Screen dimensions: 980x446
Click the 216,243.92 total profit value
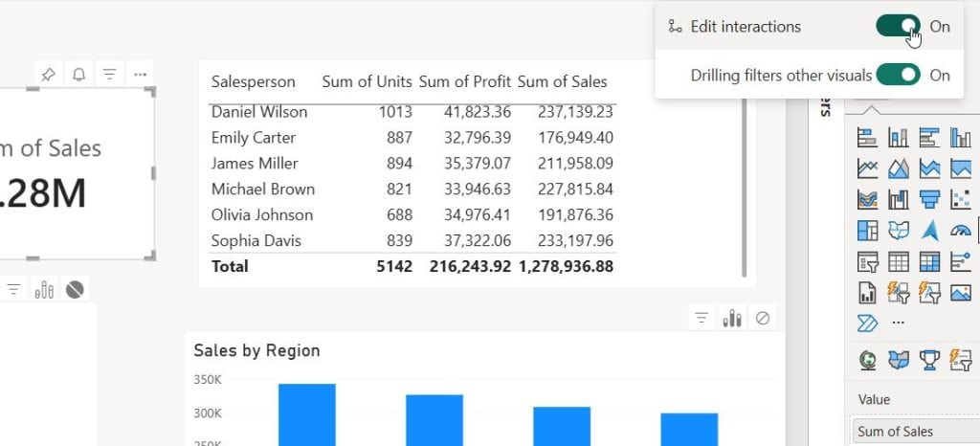470,266
